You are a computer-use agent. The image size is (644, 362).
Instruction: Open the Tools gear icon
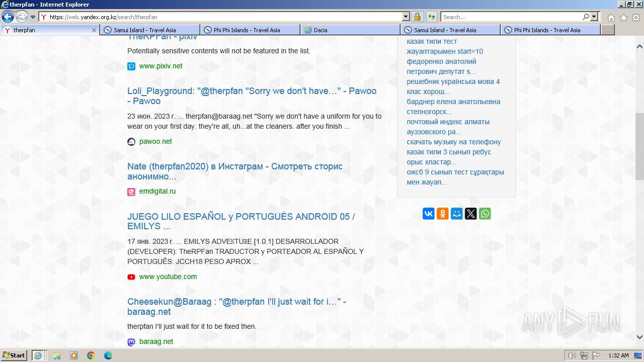[636, 18]
